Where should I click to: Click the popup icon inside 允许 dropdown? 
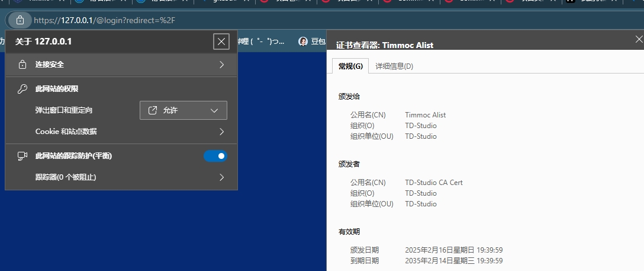(152, 110)
